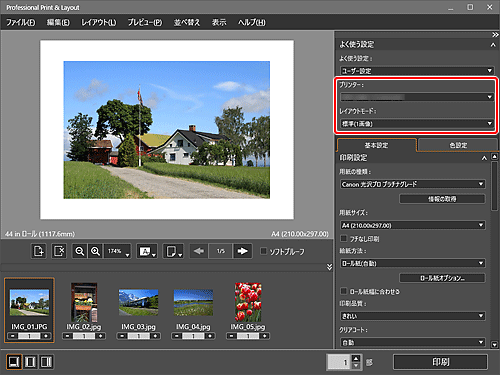Increase copies of IMG_01.JPG with plus
Screen dimensions: 500x375
pos(46,336)
